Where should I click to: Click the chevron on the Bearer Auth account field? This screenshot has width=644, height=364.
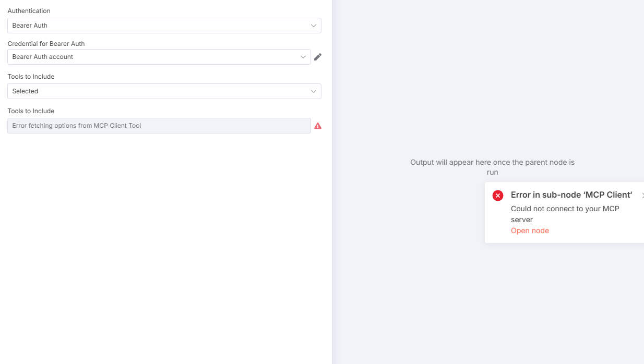tap(303, 57)
